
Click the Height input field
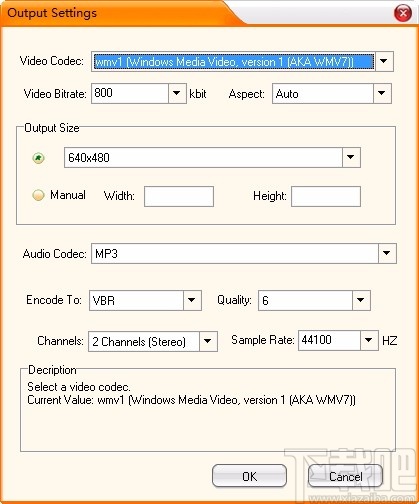326,197
